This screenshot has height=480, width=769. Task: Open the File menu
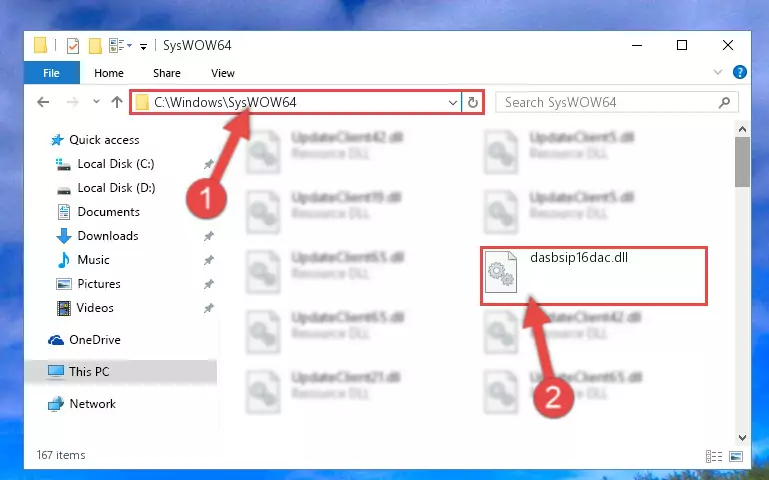point(51,73)
